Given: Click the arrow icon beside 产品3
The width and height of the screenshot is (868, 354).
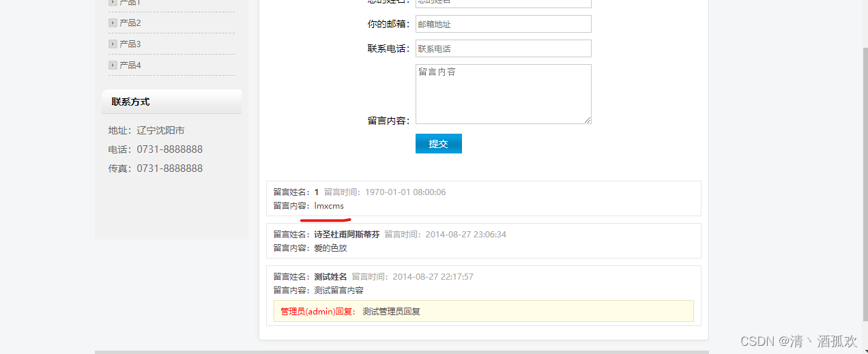Looking at the screenshot, I should 113,44.
